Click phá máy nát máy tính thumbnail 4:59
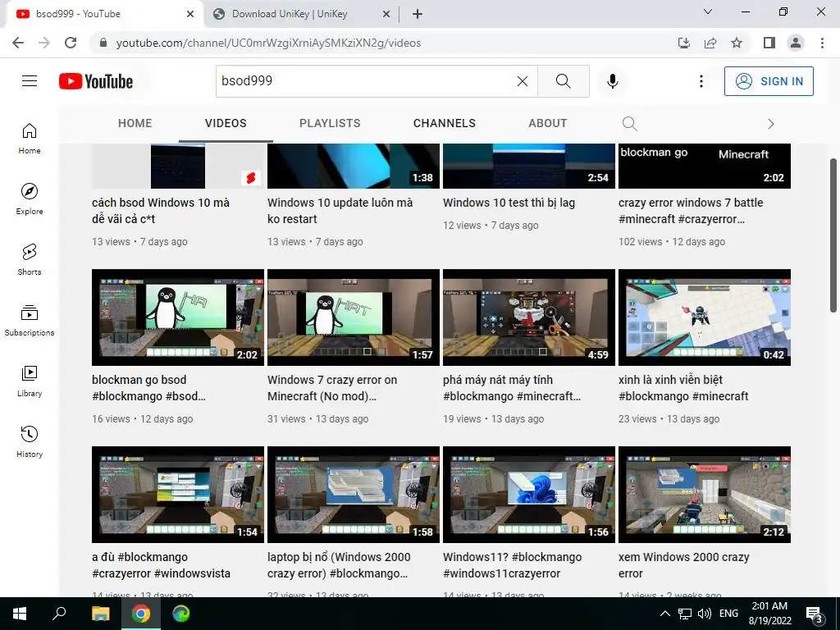 [x=529, y=317]
